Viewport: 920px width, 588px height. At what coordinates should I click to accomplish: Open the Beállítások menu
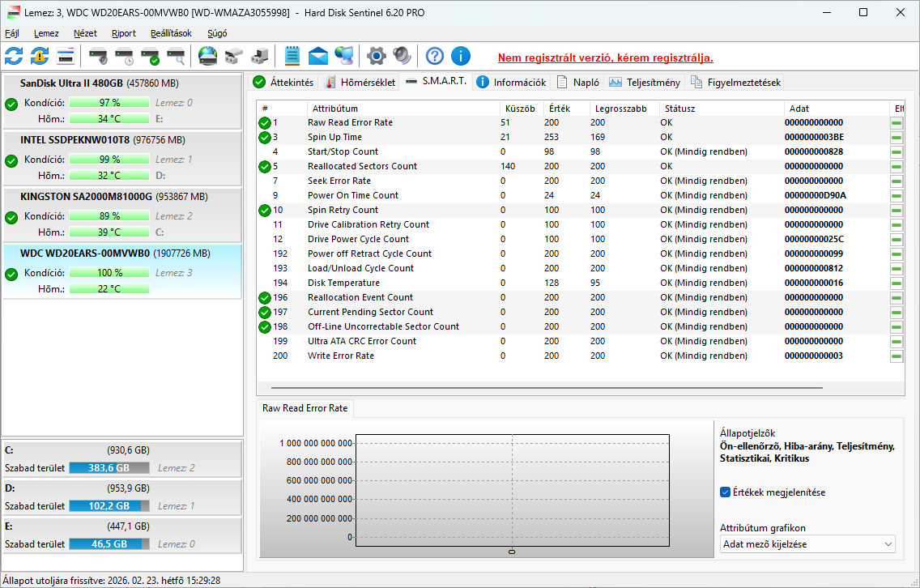tap(171, 33)
